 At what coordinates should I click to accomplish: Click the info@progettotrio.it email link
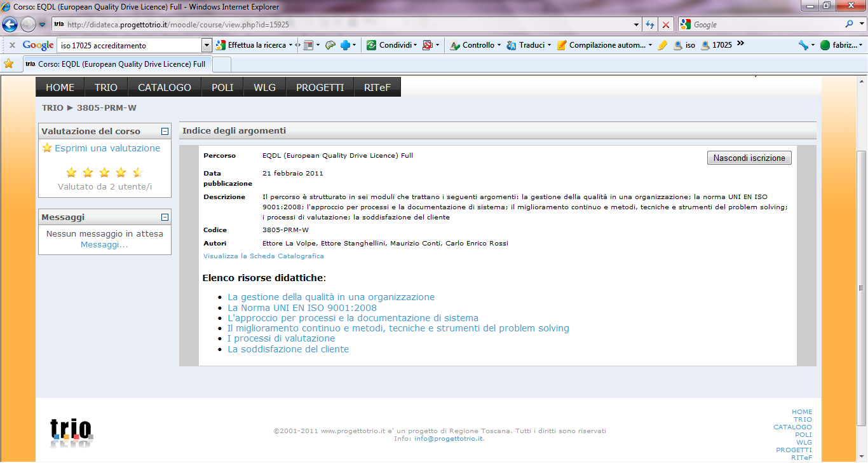pyautogui.click(x=449, y=439)
